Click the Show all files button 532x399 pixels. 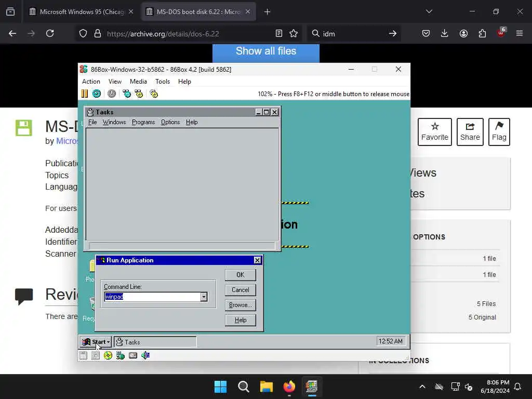coord(266,52)
